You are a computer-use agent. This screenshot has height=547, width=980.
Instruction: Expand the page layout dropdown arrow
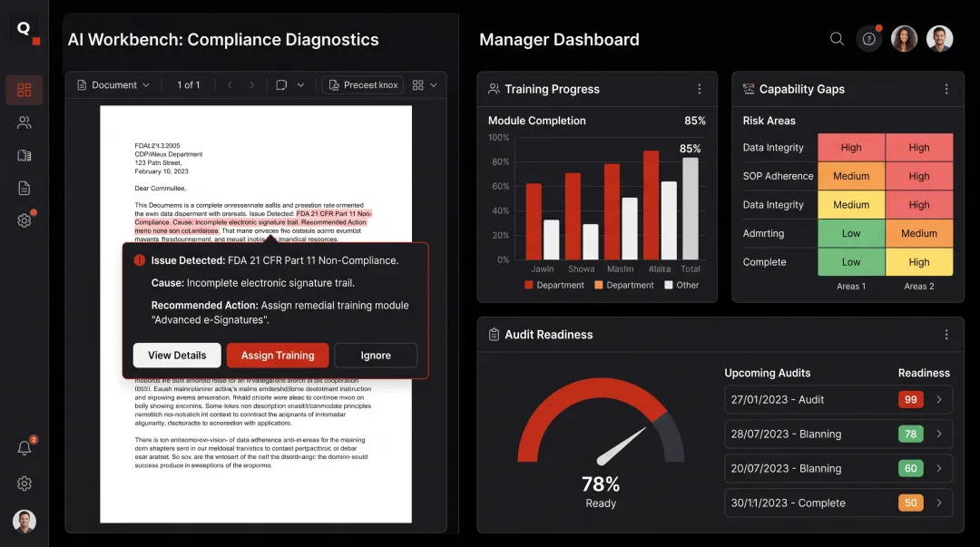point(300,85)
